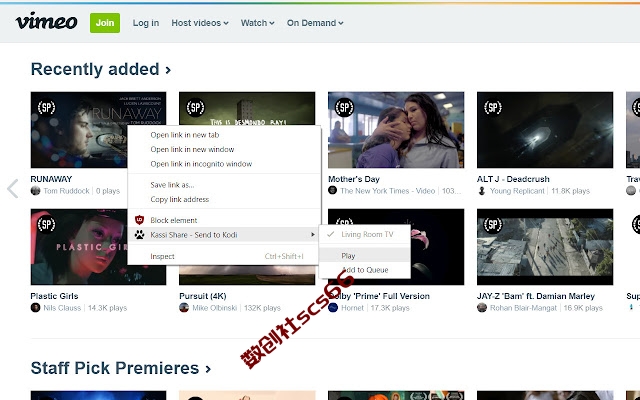Open the Staff Pick Premieres heading
The width and height of the screenshot is (640, 400).
121,368
